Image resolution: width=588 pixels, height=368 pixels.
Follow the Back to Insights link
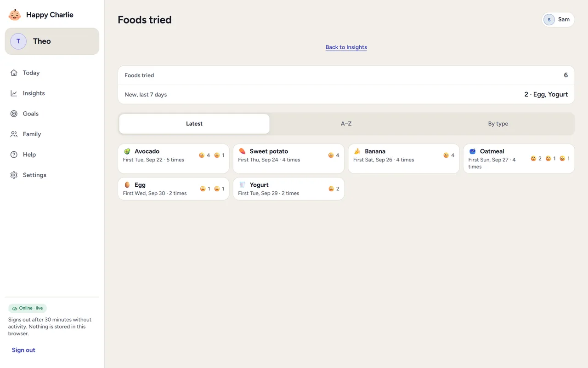[346, 47]
